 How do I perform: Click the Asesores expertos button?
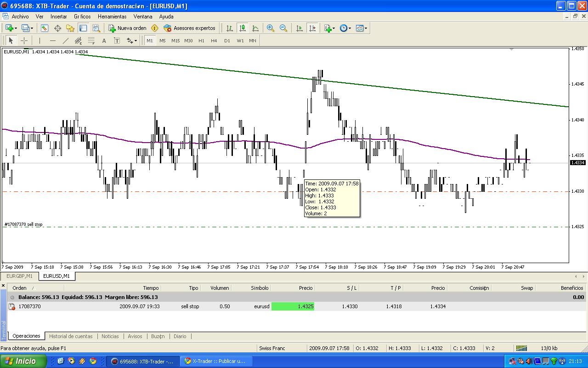[x=189, y=28]
